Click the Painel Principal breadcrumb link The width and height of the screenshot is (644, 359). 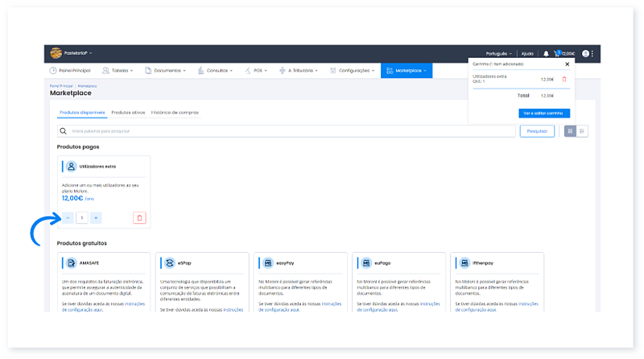click(61, 86)
